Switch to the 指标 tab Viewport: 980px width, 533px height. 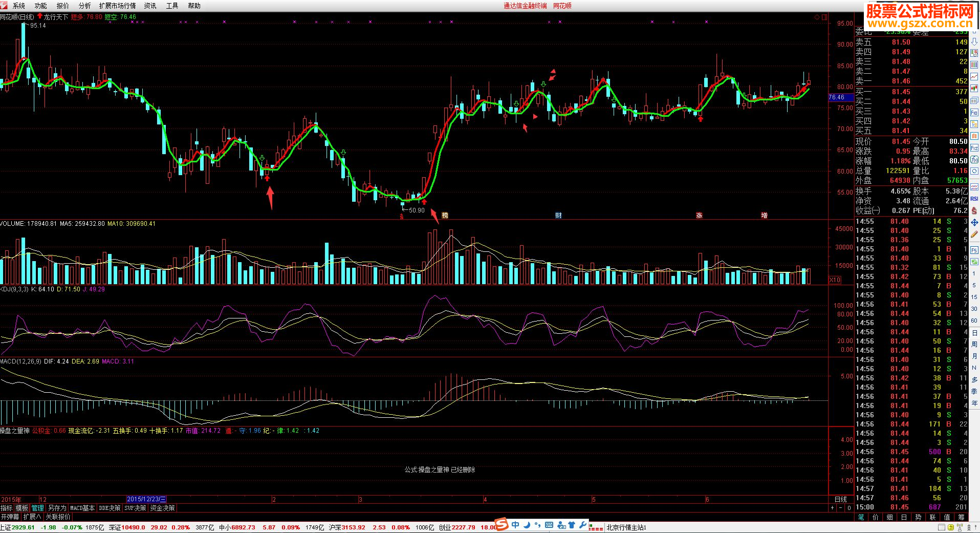click(x=7, y=508)
